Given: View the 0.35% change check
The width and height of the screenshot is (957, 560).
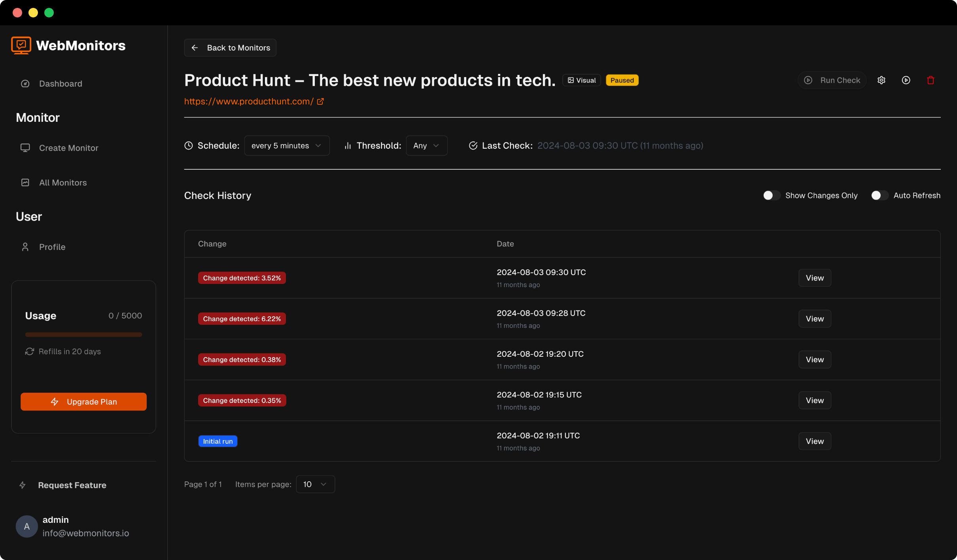Looking at the screenshot, I should click(x=815, y=400).
